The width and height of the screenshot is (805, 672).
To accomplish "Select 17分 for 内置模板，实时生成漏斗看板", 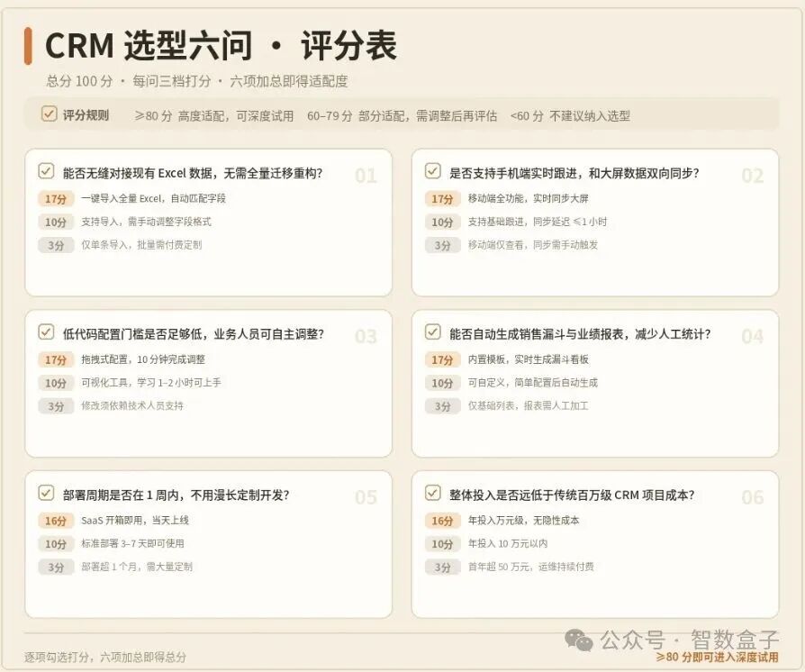I will (x=442, y=359).
